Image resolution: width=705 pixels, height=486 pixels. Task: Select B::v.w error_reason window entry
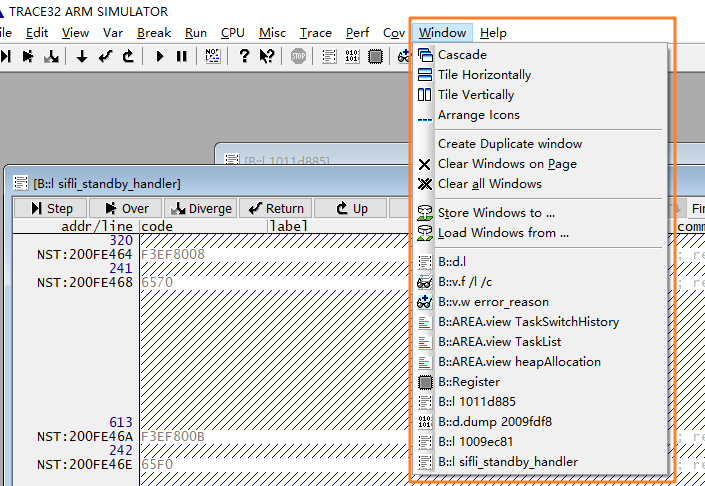pos(493,302)
